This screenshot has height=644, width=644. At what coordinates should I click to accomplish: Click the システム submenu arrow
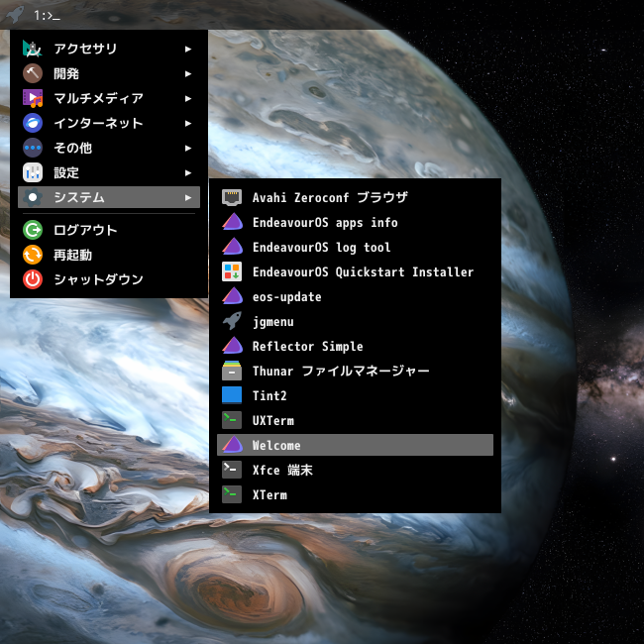click(188, 197)
